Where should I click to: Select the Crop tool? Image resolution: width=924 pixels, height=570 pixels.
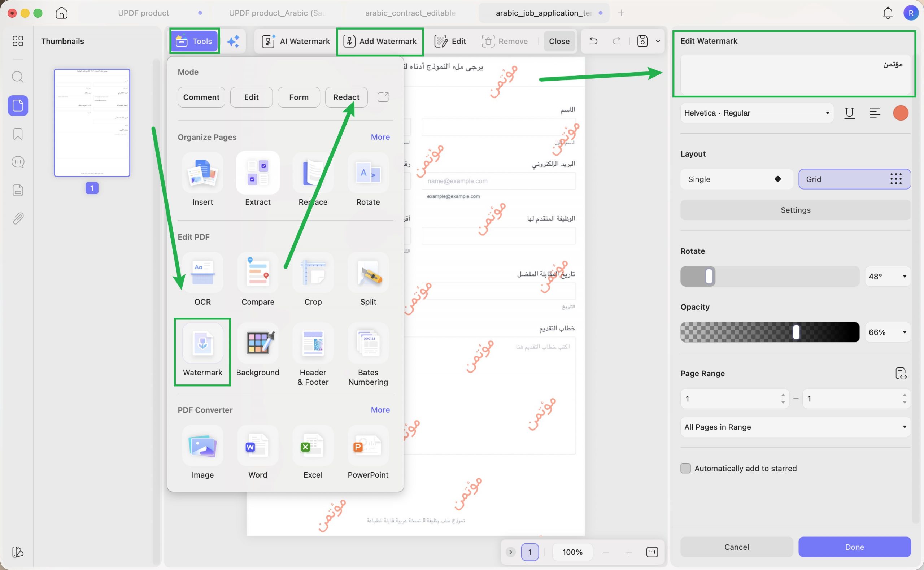313,280
